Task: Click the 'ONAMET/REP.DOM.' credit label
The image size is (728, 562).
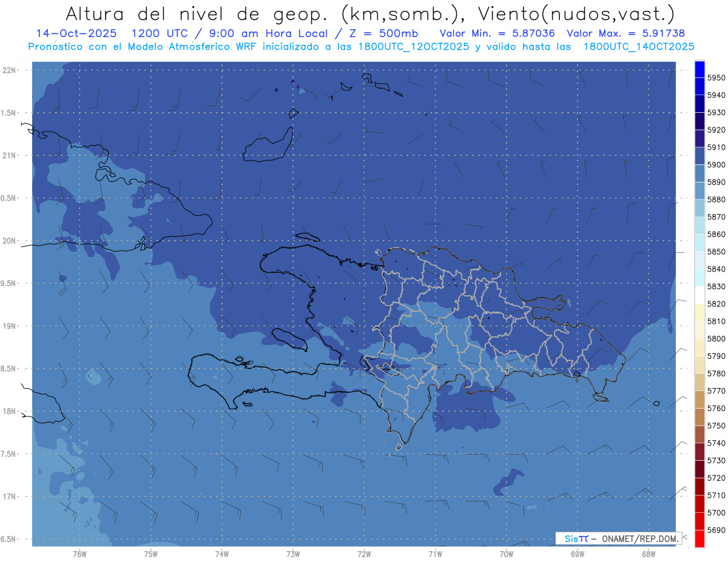Action: click(x=640, y=538)
